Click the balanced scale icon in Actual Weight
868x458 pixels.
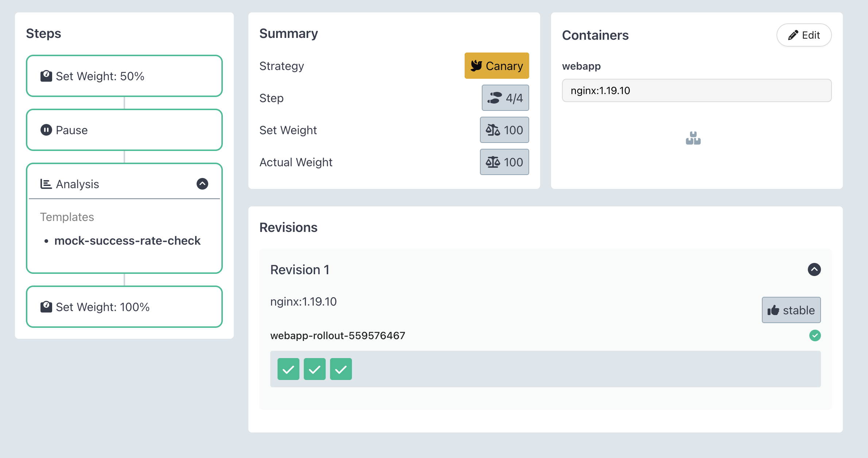(x=493, y=162)
